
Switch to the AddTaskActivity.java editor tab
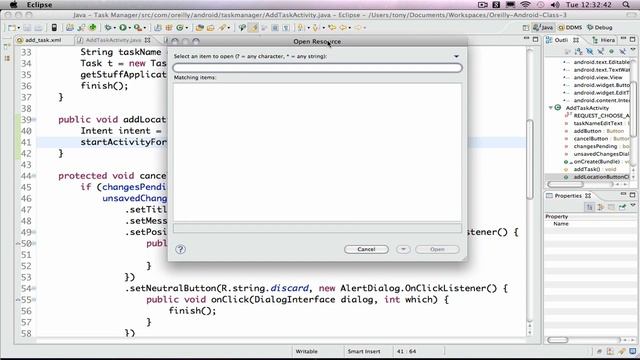point(113,40)
